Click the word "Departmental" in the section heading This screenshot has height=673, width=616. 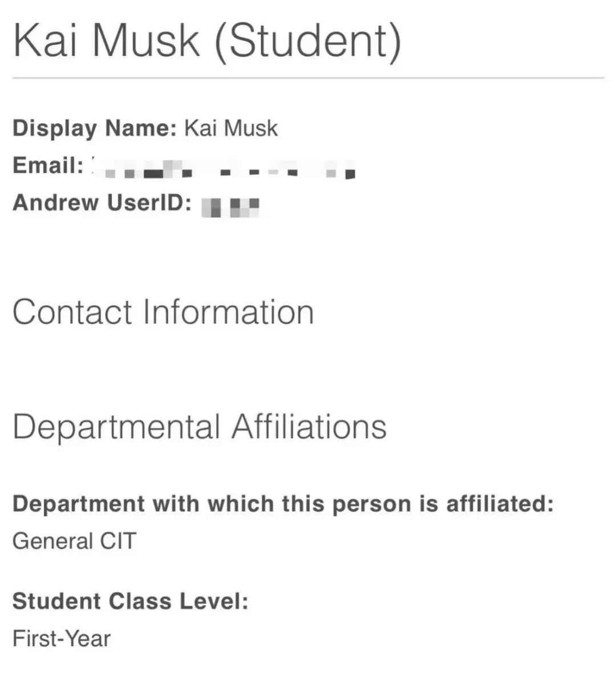click(x=116, y=427)
